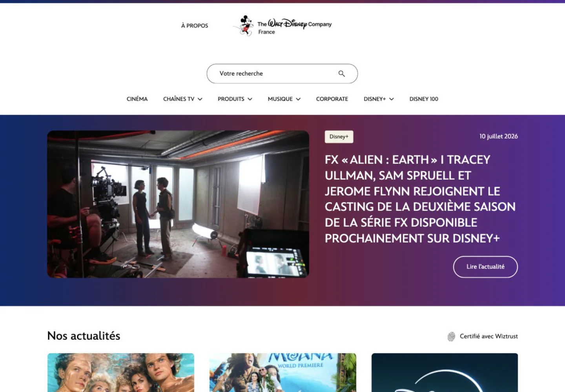The image size is (565, 392).
Task: Go to the À propos page
Action: coord(195,25)
